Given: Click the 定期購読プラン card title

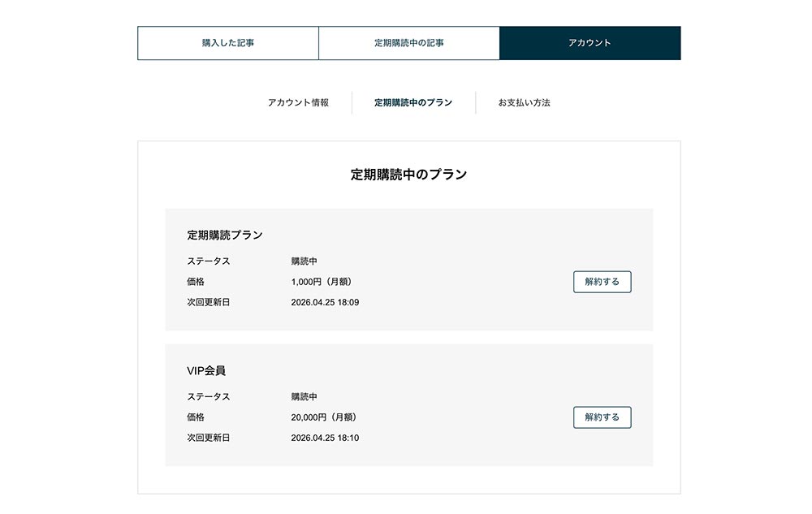Looking at the screenshot, I should [x=225, y=235].
